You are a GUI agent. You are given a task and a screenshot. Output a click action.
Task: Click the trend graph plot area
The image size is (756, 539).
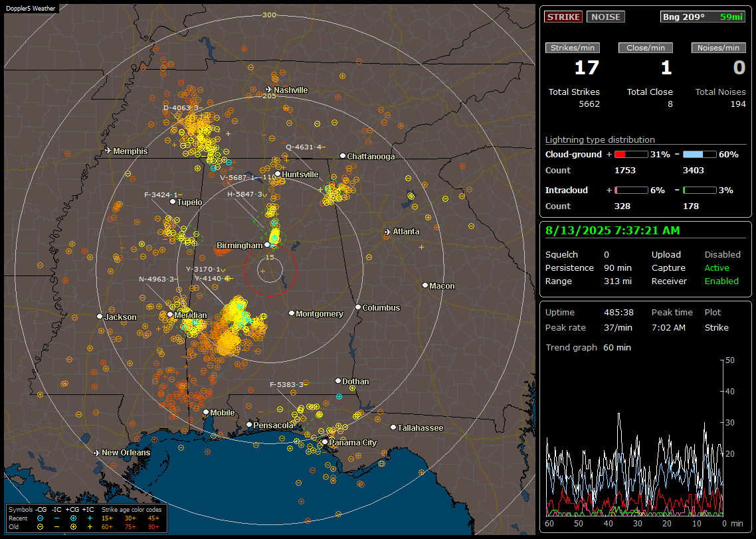tap(634, 438)
